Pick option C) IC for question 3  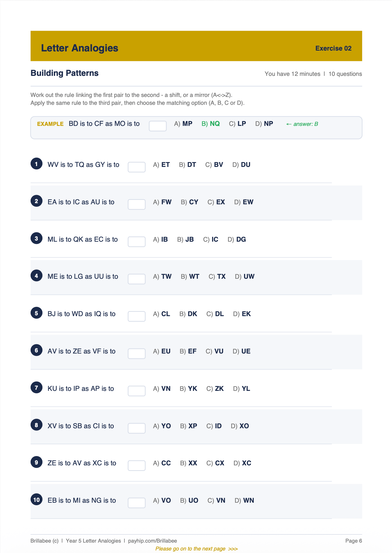pyautogui.click(x=211, y=239)
